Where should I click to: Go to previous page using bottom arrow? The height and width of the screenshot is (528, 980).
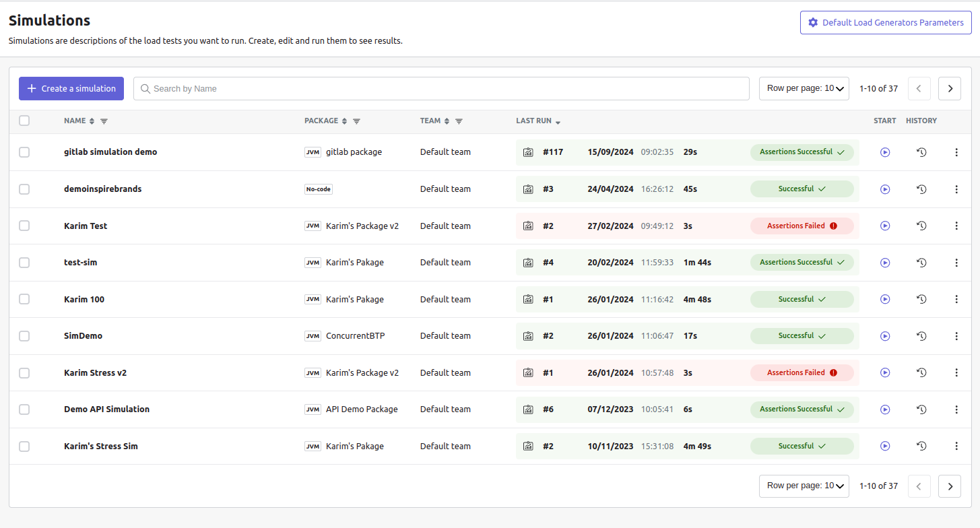(919, 486)
